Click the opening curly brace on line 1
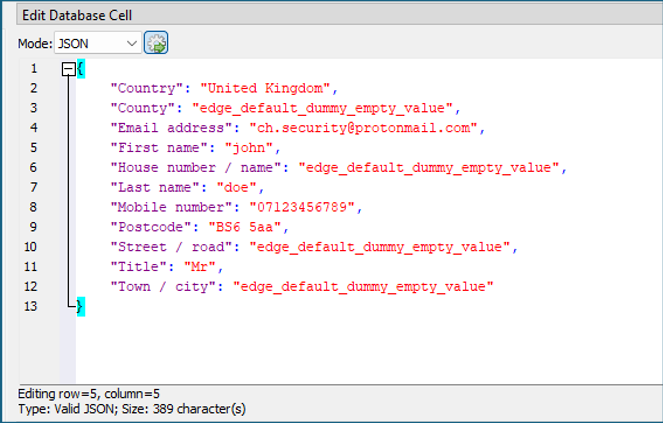Viewport: 663px width, 423px height. click(x=81, y=69)
